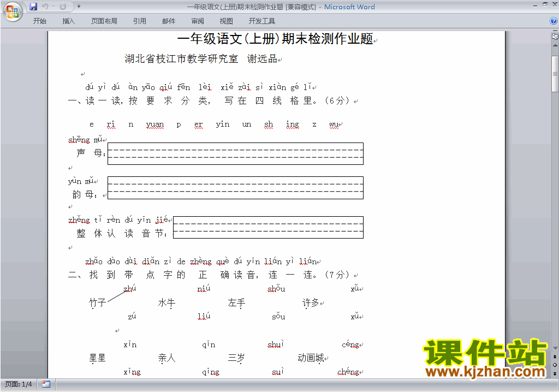The image size is (559, 392).
Task: Click the pinyin item 'un' in the list
Action: pyautogui.click(x=246, y=124)
